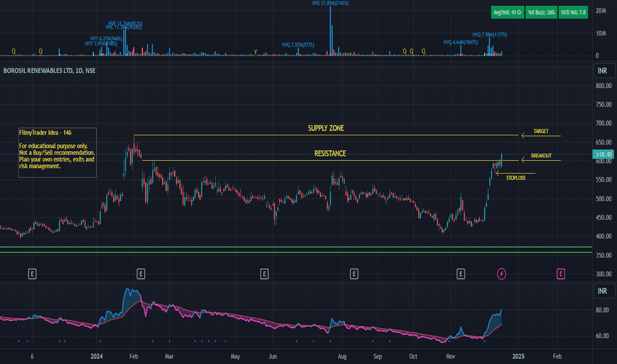Select the TARGET text label

click(x=541, y=131)
